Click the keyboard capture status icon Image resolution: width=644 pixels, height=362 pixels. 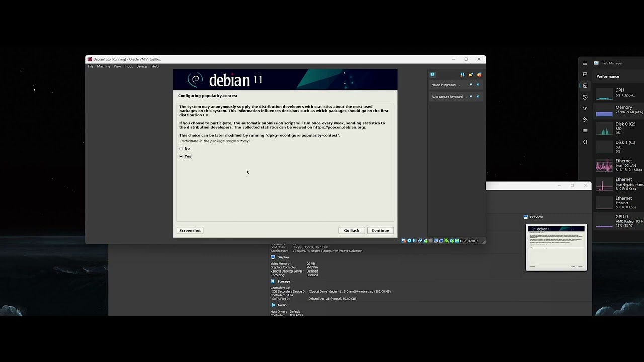pos(457,241)
